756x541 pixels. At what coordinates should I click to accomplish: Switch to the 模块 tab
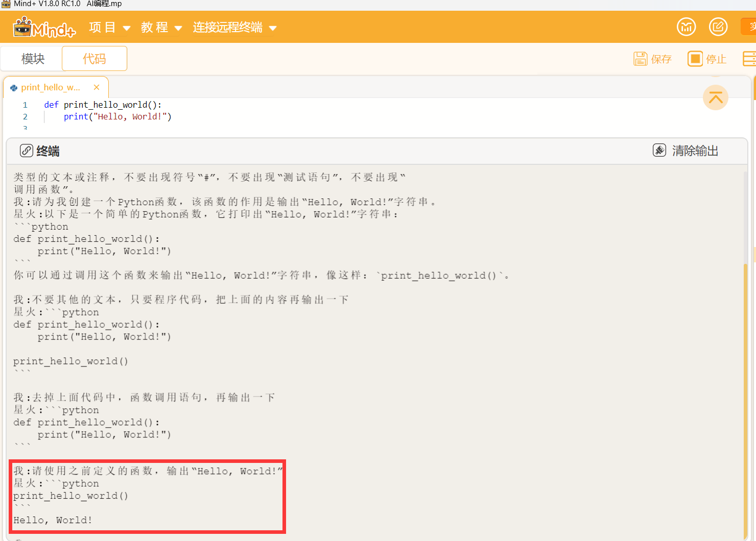(33, 59)
